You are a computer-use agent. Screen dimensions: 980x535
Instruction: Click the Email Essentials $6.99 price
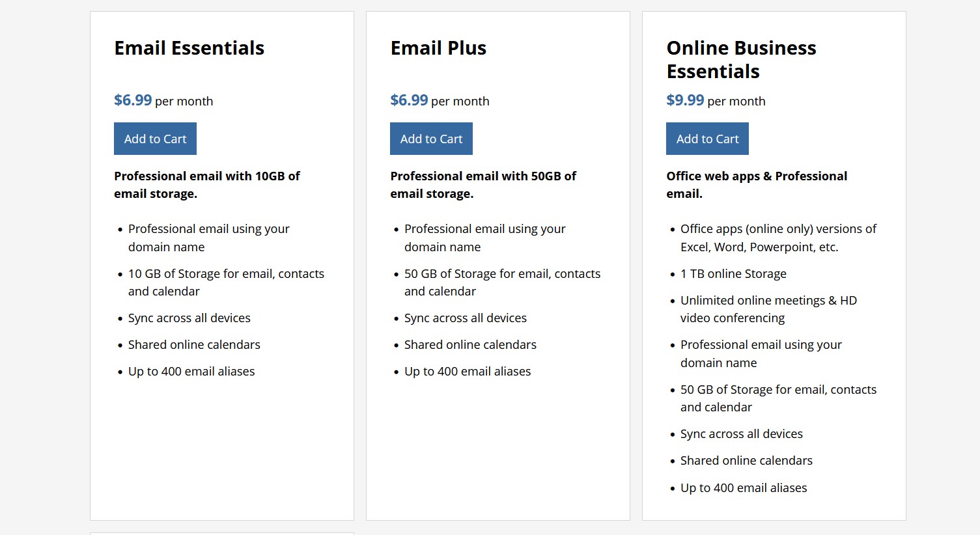tap(133, 100)
